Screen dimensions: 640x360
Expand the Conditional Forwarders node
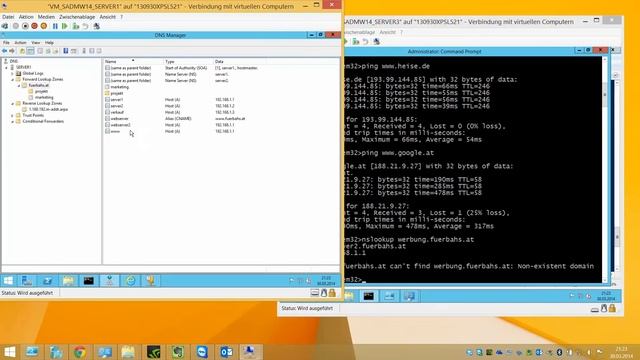(x=12, y=122)
